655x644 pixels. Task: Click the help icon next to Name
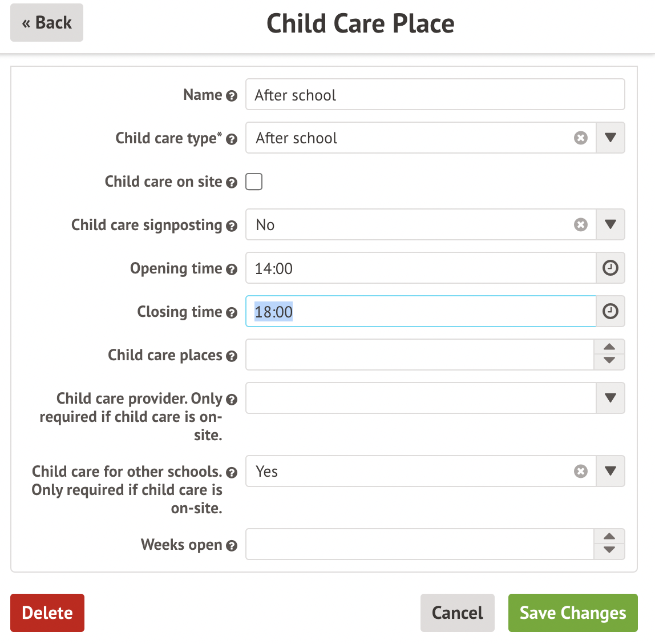(x=232, y=96)
